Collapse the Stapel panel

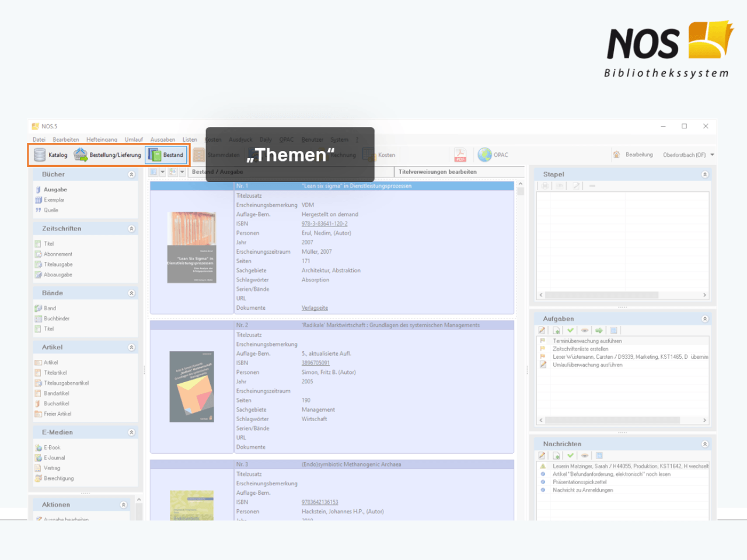(705, 174)
